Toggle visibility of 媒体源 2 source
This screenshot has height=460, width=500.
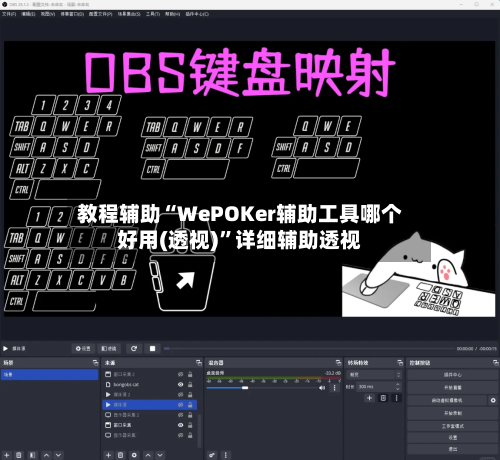[x=180, y=395]
